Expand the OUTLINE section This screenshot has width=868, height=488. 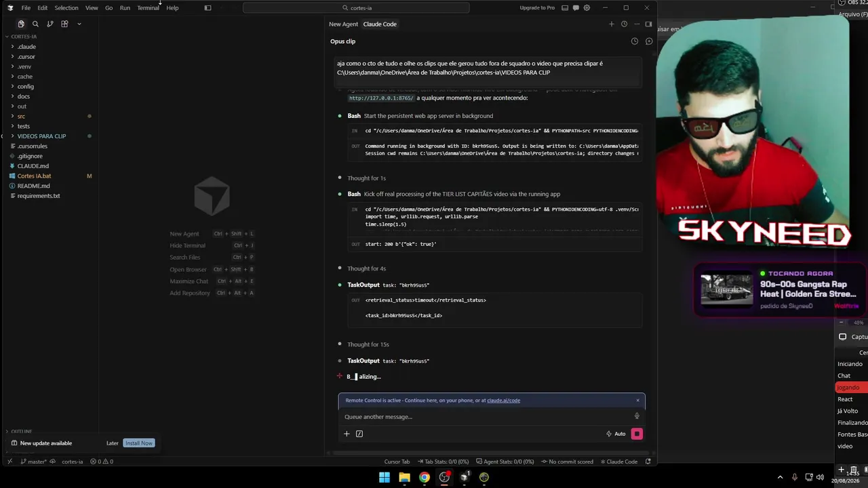[x=21, y=431]
